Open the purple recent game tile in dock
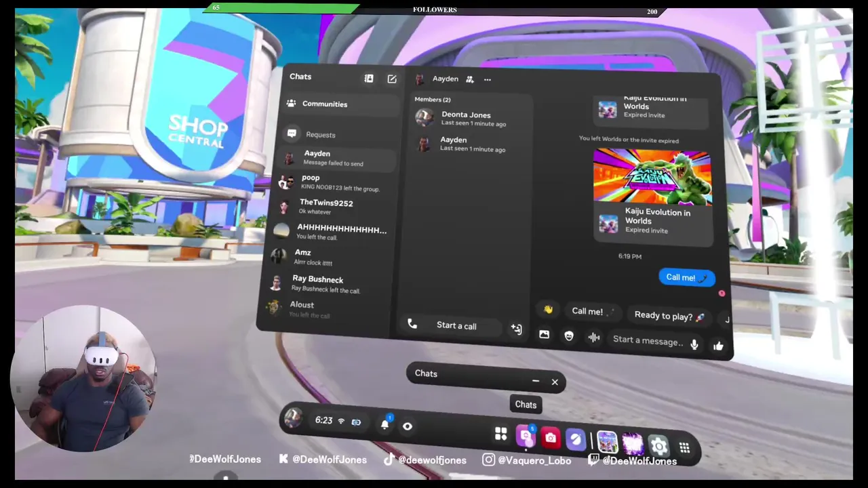Viewport: 868px width, 488px height. click(x=633, y=444)
